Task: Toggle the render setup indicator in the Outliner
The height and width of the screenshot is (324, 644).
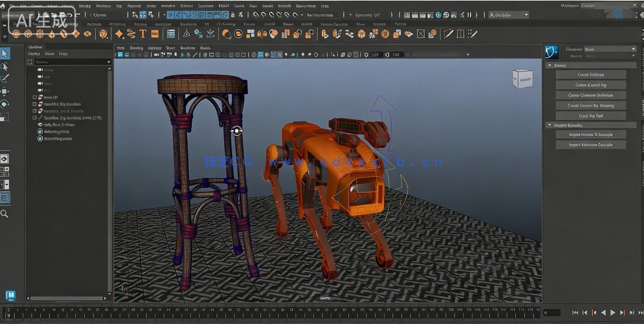Action: pos(40,131)
